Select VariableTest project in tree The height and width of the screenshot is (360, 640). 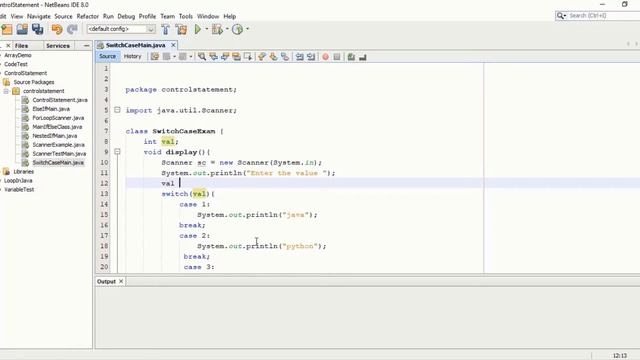(x=19, y=190)
